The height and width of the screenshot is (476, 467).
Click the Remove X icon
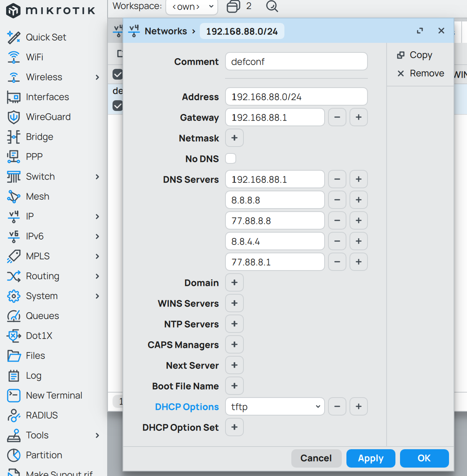point(401,73)
